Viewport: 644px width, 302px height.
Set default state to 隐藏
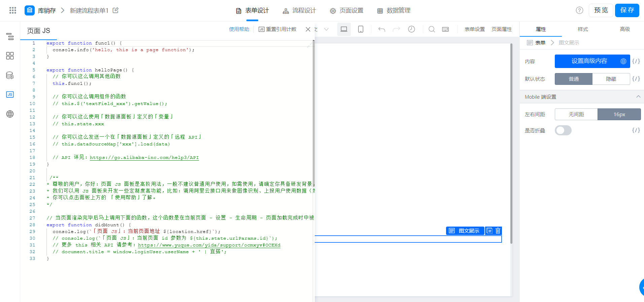tap(611, 79)
